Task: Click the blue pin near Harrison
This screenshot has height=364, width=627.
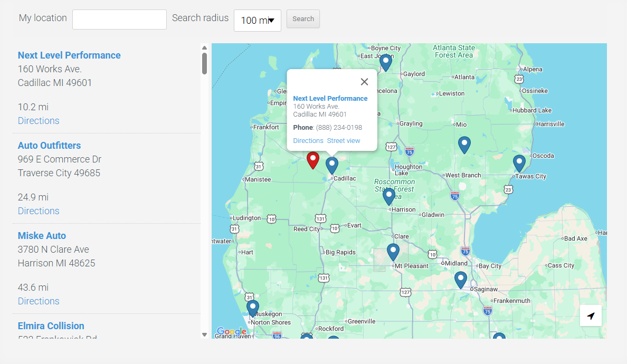Action: (x=389, y=196)
